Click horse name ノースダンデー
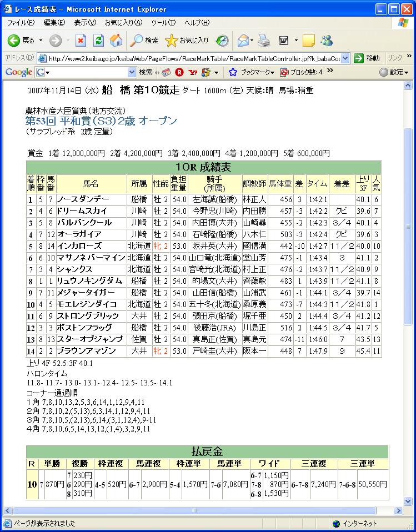The width and height of the screenshot is (416, 532). pos(83,199)
